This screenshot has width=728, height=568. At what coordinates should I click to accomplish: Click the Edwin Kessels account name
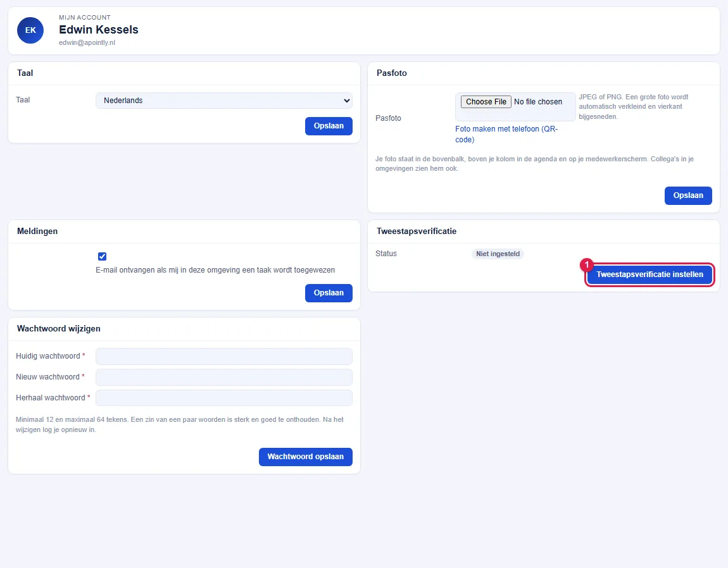coord(98,30)
